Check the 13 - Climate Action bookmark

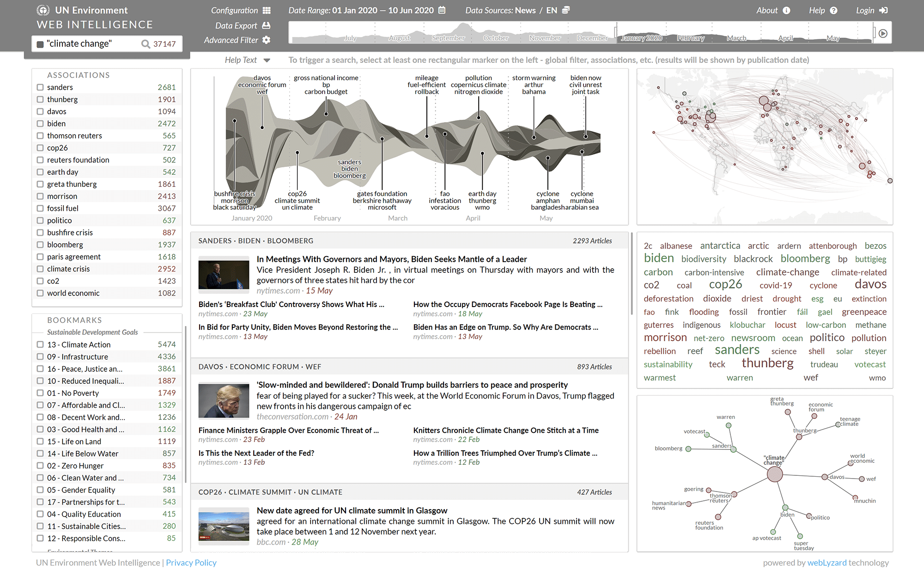point(40,344)
